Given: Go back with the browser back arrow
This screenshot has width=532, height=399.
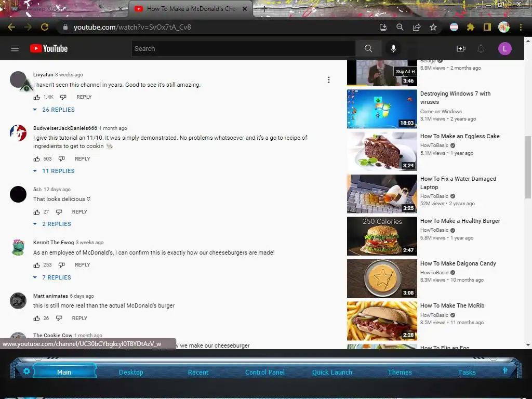Looking at the screenshot, I should click(11, 27).
